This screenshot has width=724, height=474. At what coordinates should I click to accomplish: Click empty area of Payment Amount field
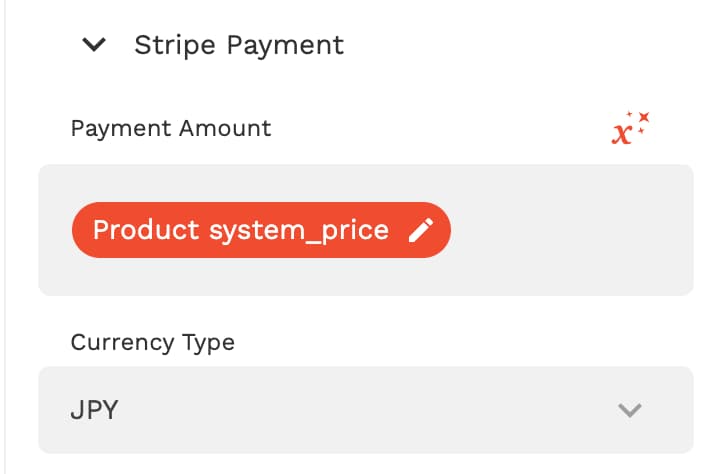[572, 230]
